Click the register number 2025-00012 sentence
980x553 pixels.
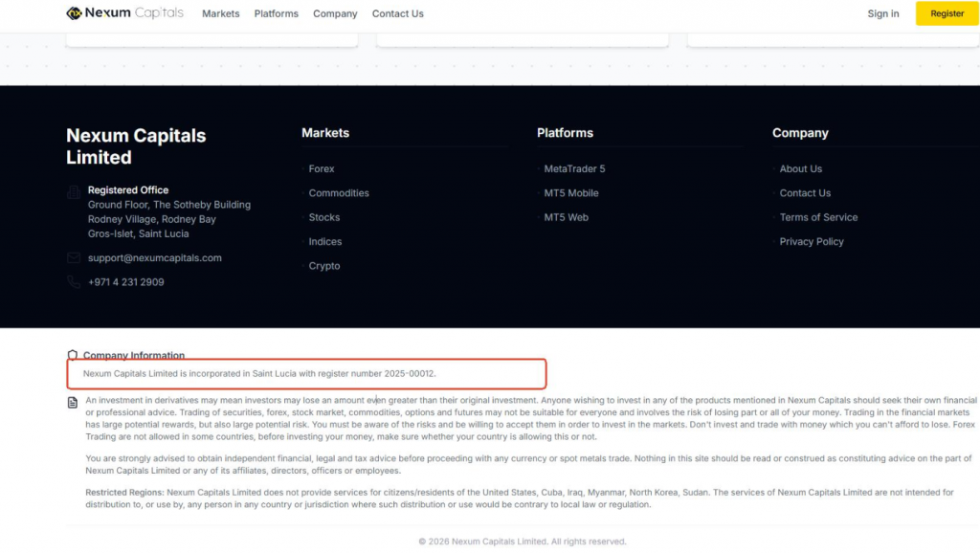259,374
